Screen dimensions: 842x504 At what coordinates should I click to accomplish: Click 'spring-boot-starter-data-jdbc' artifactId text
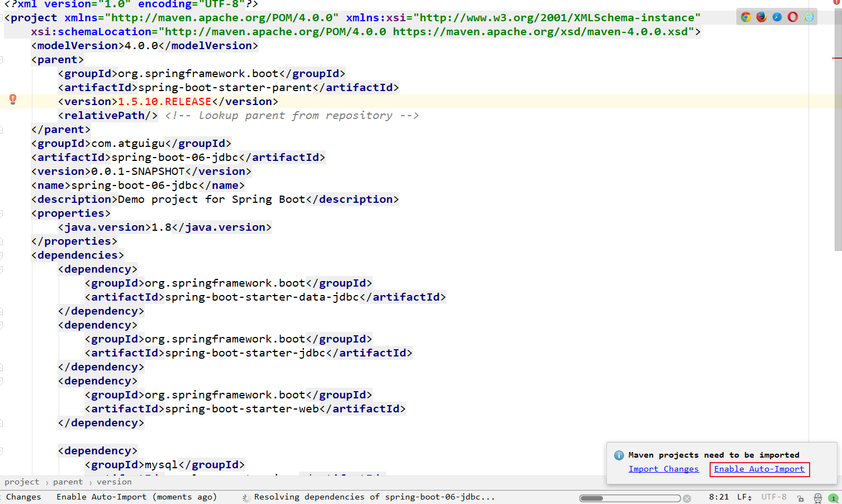click(262, 297)
